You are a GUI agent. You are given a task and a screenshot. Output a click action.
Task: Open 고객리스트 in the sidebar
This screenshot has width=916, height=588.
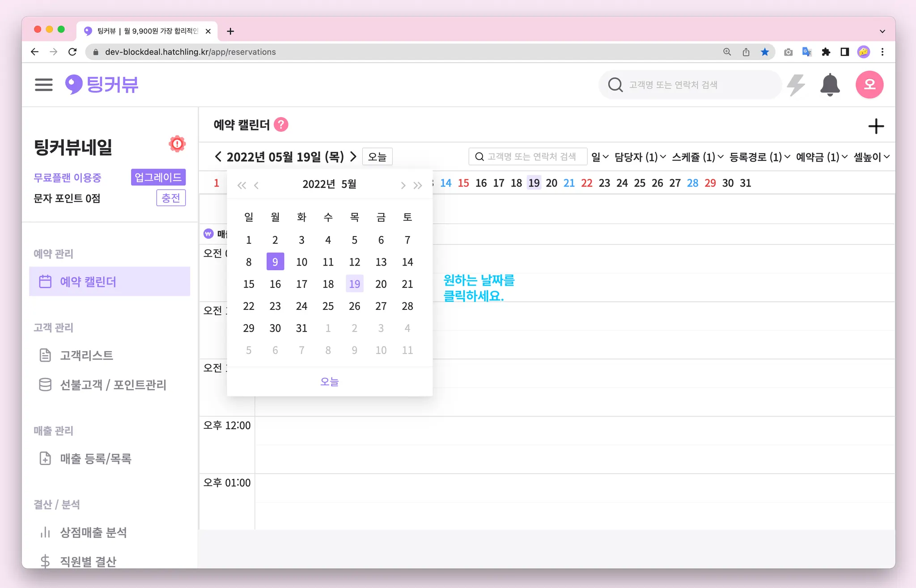[x=86, y=355]
